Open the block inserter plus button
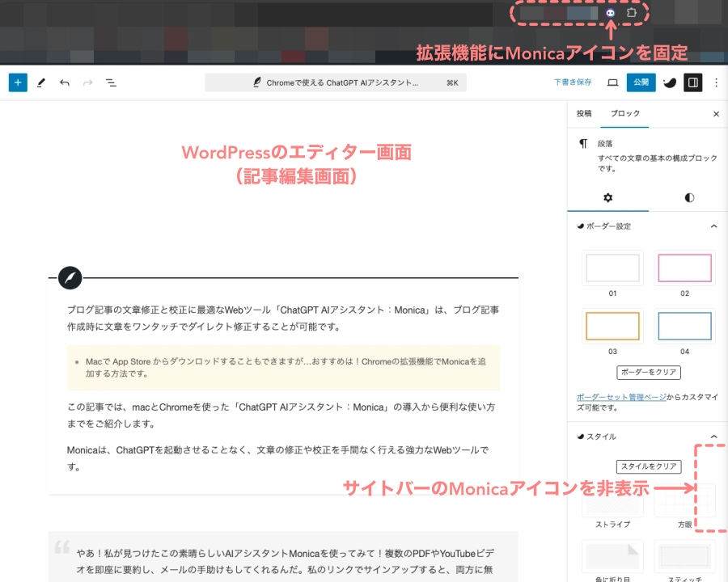This screenshot has height=582, width=728. pos(18,82)
